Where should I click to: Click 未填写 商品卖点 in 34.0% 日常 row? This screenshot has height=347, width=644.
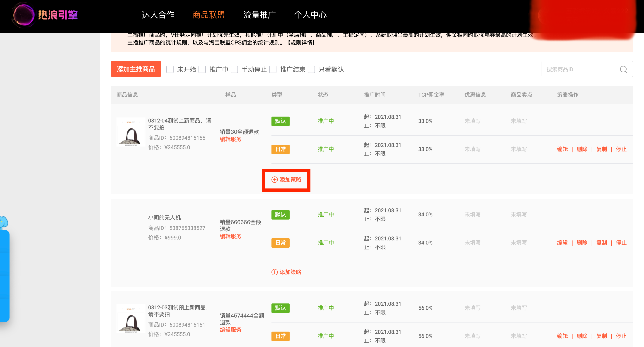(x=518, y=243)
